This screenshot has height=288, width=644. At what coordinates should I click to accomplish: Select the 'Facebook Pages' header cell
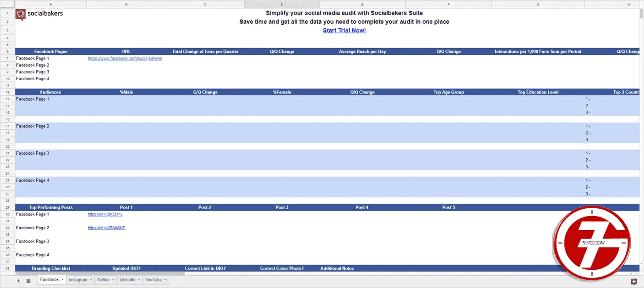pyautogui.click(x=51, y=52)
